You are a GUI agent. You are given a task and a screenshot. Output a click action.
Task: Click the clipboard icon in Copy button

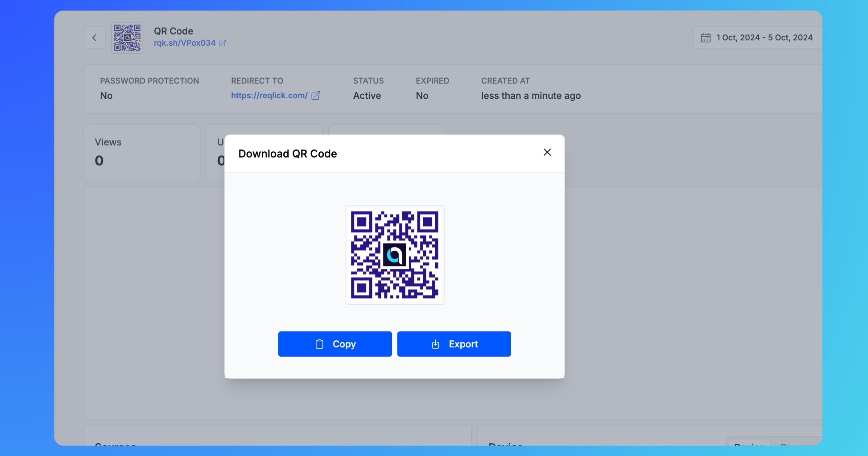(319, 344)
